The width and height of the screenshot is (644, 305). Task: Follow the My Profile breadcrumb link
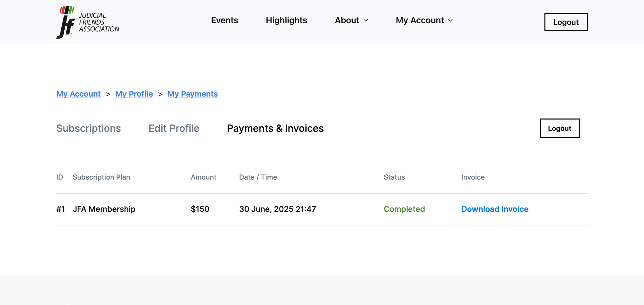pyautogui.click(x=134, y=94)
